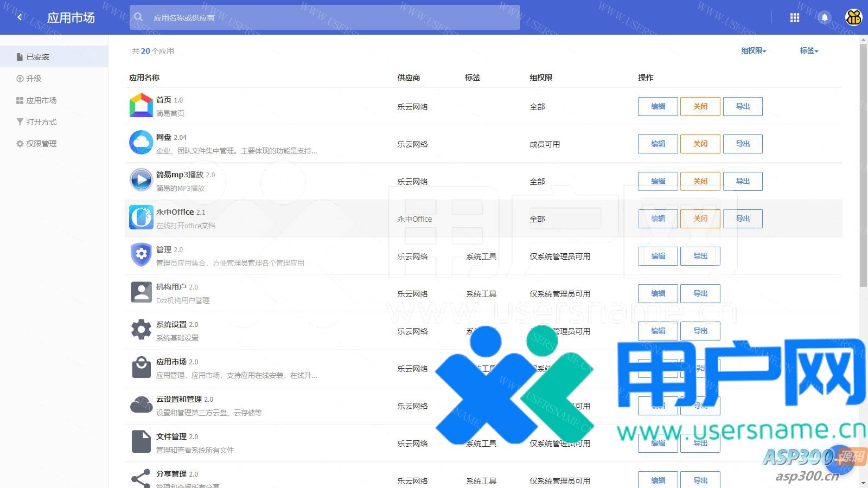
Task: Open the user avatar menu
Action: [x=854, y=18]
